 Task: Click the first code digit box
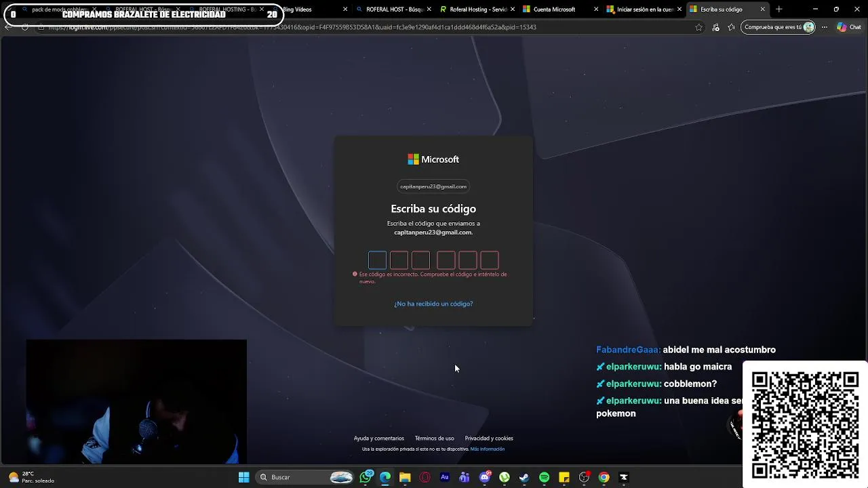tap(378, 260)
